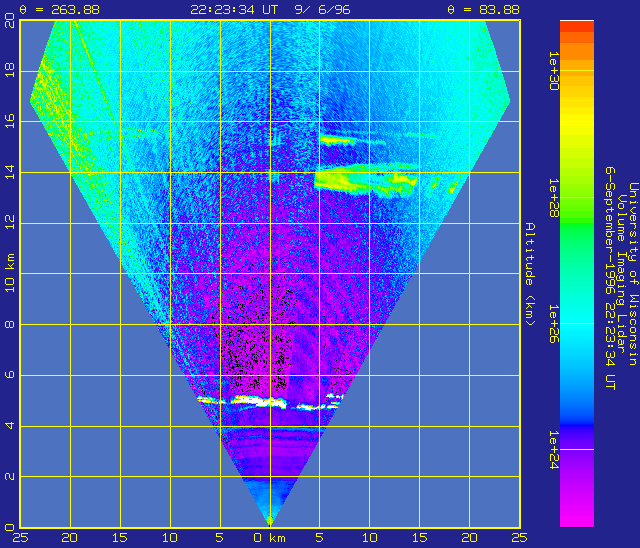Click the θ = 263.88 azimuth label
Image resolution: width=640 pixels, height=548 pixels.
60,9
